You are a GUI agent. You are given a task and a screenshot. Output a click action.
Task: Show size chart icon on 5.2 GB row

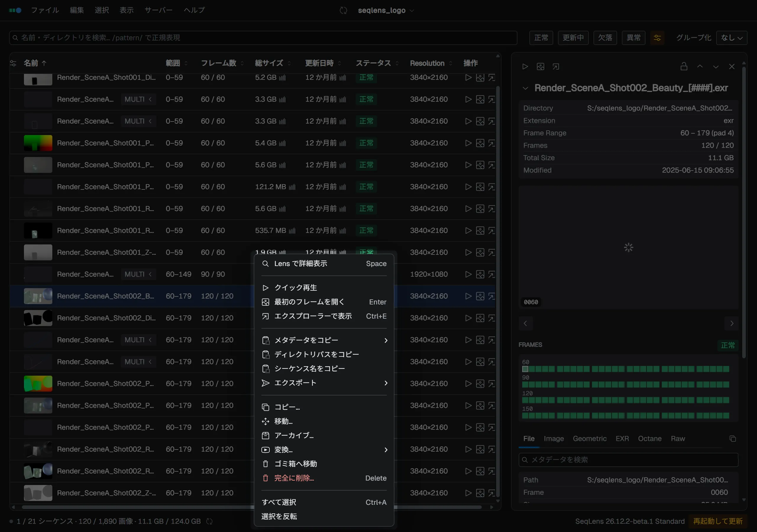pyautogui.click(x=282, y=78)
